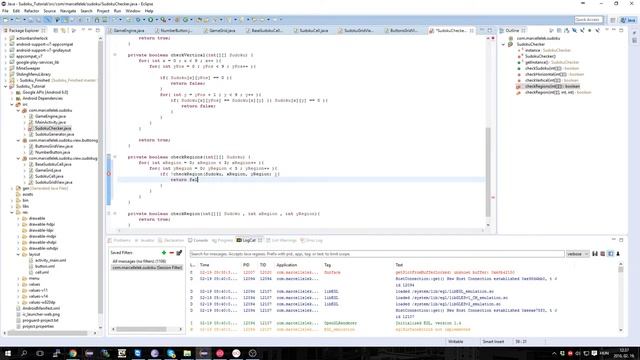
Task: Collapse the res folder in Package Explorer
Action: pyautogui.click(x=12, y=212)
